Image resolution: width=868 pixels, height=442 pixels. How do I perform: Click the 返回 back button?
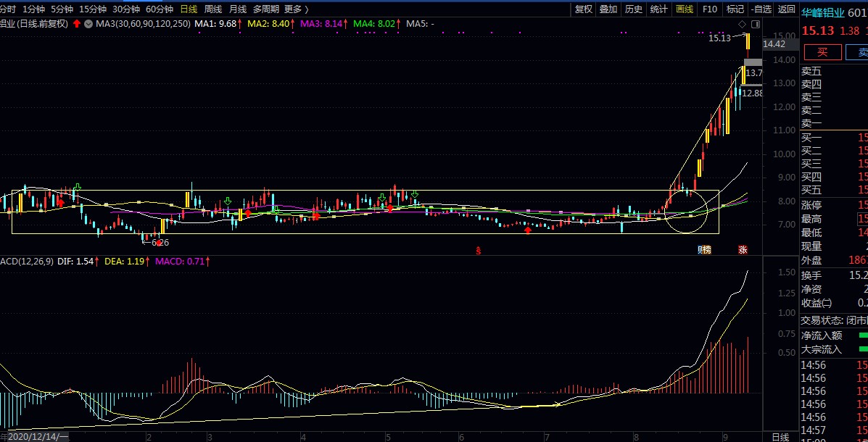point(786,9)
